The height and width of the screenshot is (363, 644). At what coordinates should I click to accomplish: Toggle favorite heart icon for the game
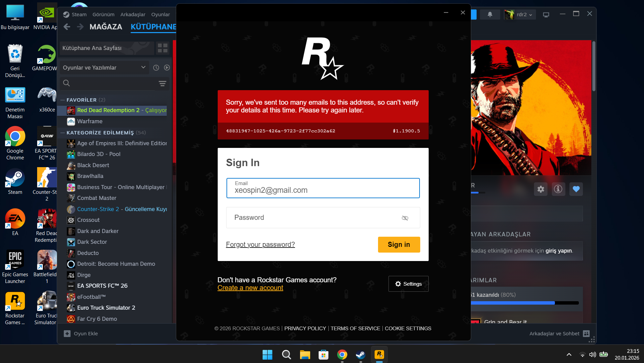[x=576, y=189]
